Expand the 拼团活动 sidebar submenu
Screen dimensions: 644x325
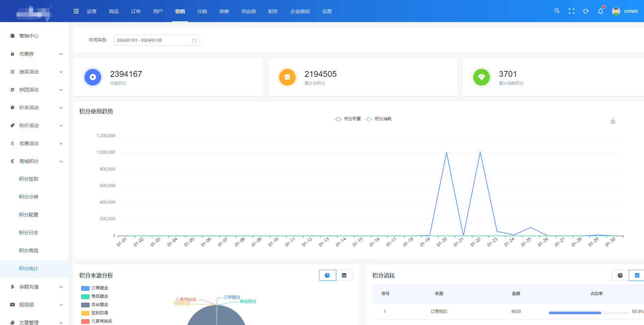(x=61, y=90)
